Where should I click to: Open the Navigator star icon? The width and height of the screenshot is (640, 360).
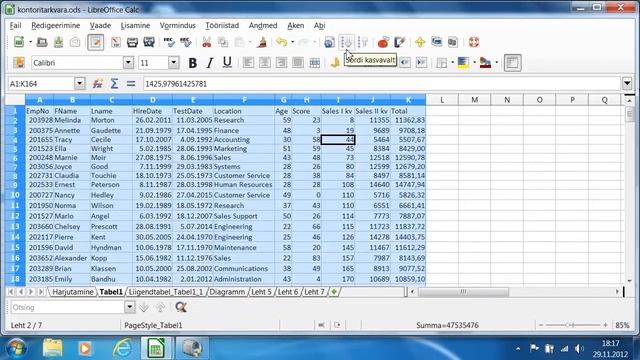pos(420,42)
